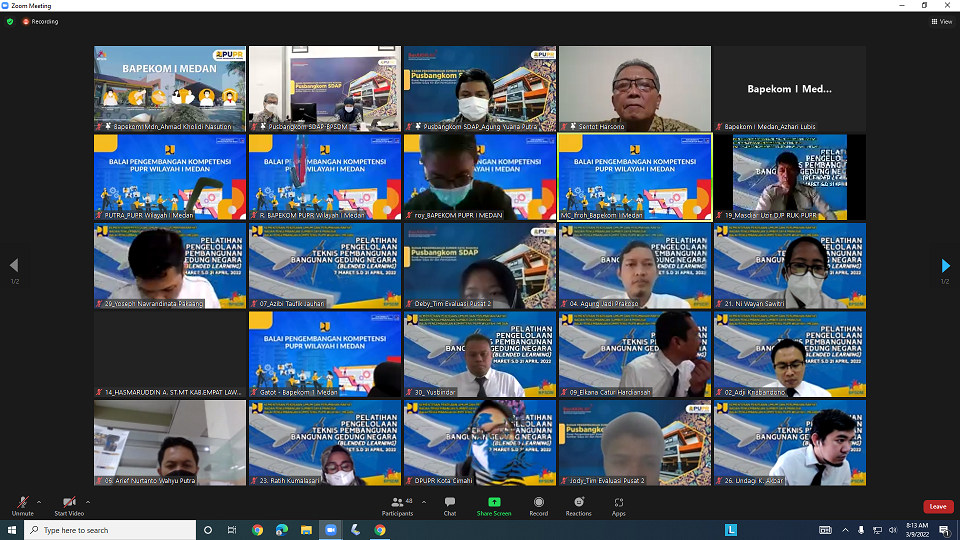
Task: Click the name label 07_Azibi Taufik Jauhari
Action: pos(291,304)
